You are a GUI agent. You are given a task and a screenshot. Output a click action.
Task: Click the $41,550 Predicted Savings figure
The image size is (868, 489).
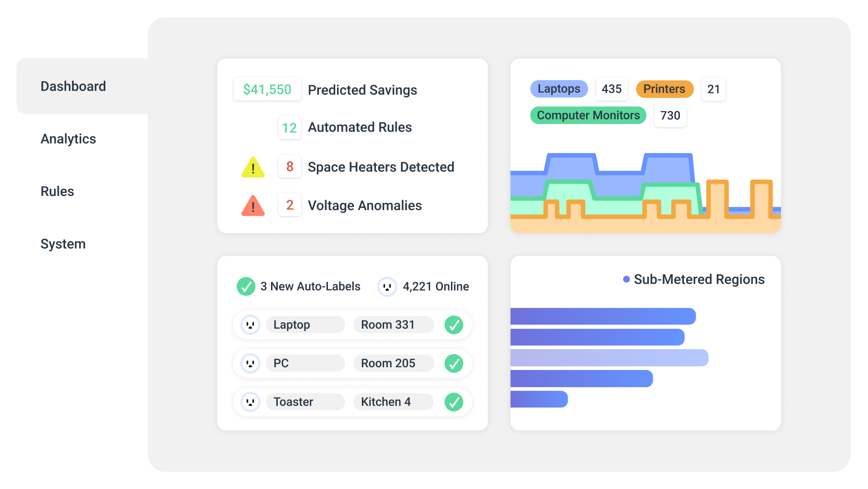pyautogui.click(x=267, y=89)
